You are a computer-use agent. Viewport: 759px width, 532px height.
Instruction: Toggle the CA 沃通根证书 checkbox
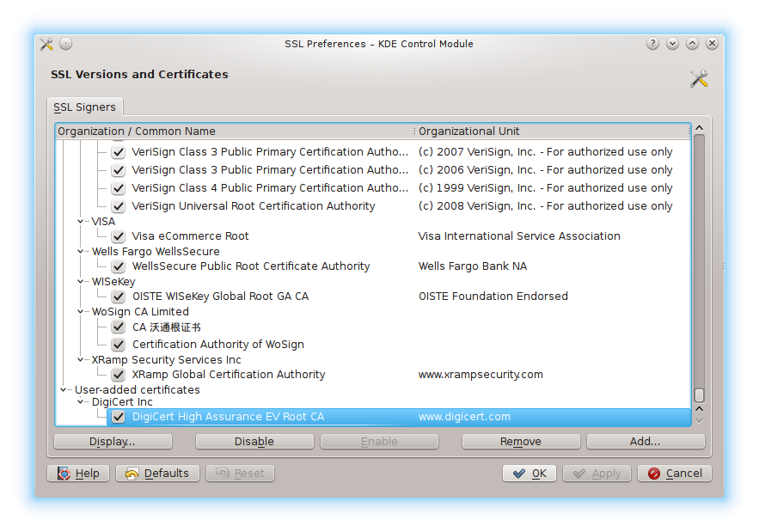[118, 327]
